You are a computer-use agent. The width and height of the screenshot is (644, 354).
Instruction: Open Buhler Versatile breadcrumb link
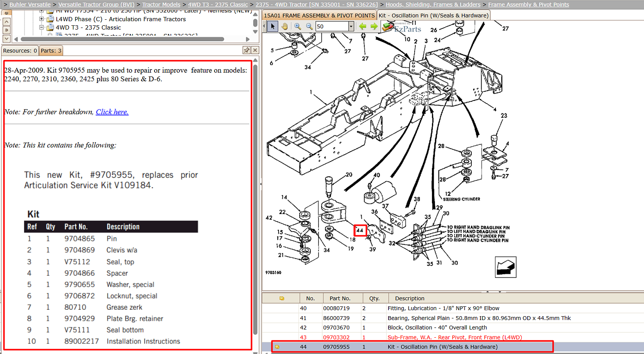click(30, 4)
